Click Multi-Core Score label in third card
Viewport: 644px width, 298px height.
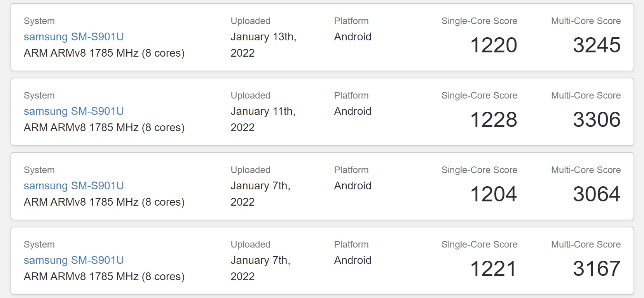586,170
